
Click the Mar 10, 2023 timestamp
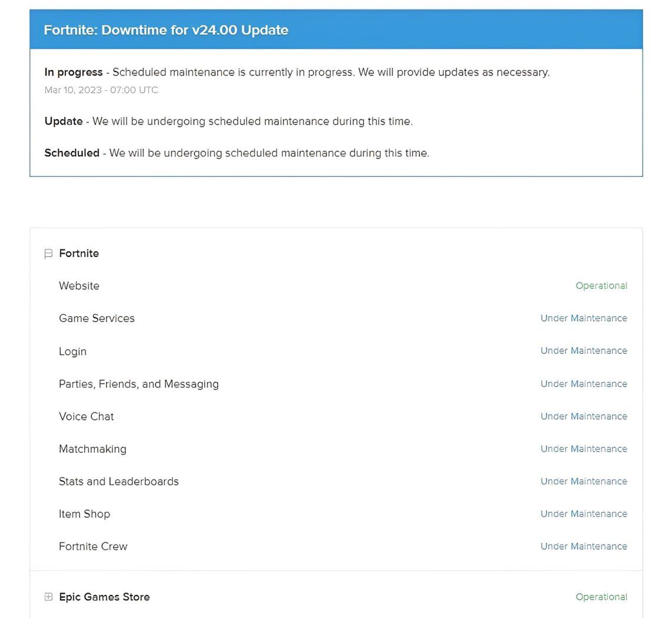click(101, 90)
